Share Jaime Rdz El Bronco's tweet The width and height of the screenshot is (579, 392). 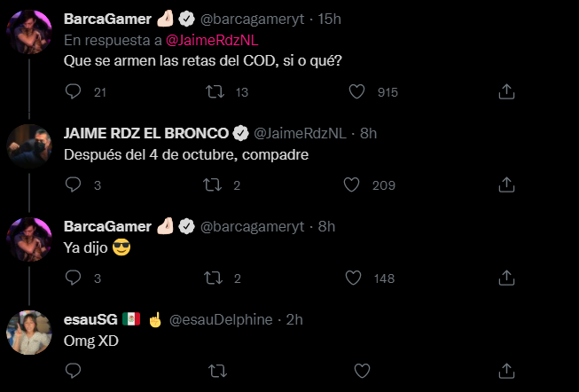[506, 184]
